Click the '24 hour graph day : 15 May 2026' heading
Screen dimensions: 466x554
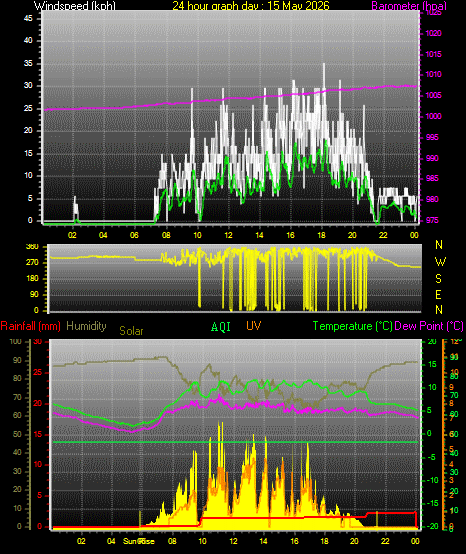tap(251, 6)
